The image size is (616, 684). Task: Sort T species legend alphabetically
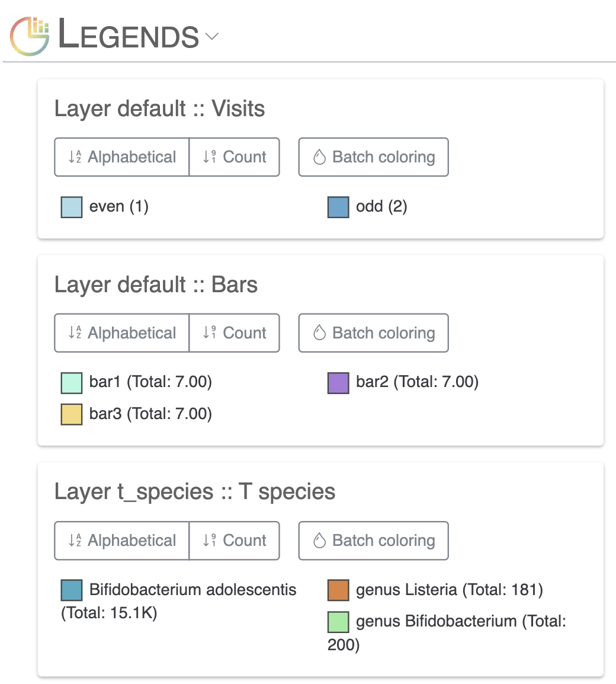[x=122, y=541]
